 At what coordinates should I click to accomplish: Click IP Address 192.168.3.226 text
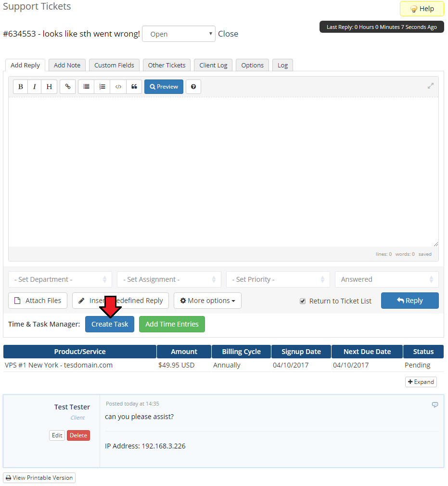click(145, 446)
